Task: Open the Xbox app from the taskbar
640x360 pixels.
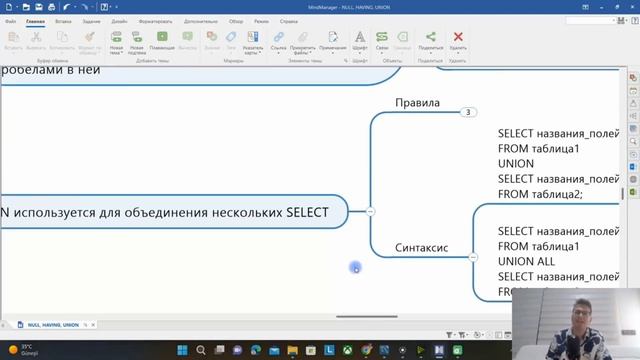Action: [x=347, y=350]
